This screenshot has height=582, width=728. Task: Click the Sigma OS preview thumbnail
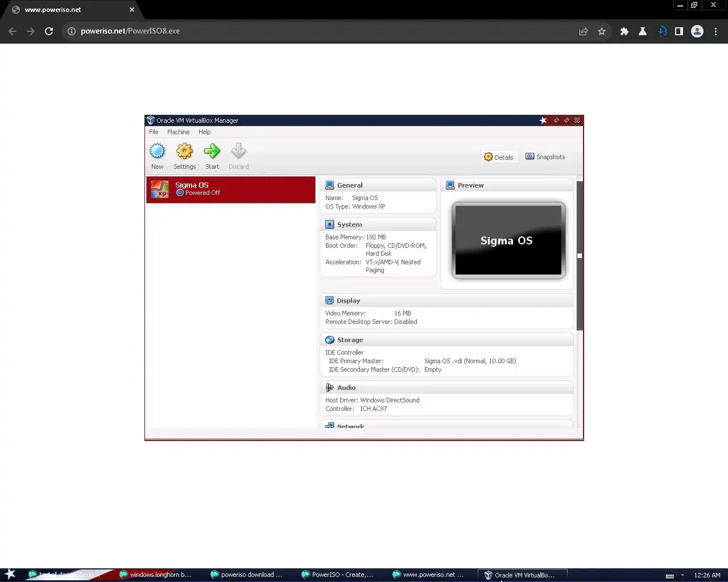coord(508,240)
